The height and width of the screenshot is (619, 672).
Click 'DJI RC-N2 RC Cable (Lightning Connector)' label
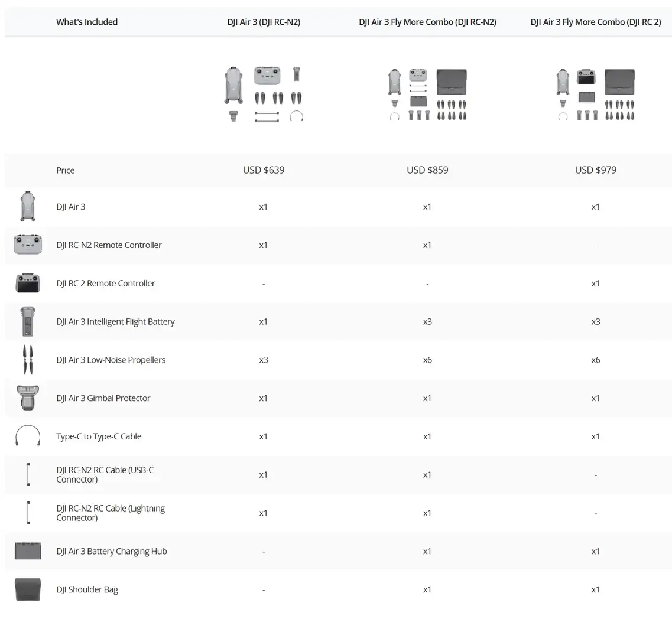111,513
